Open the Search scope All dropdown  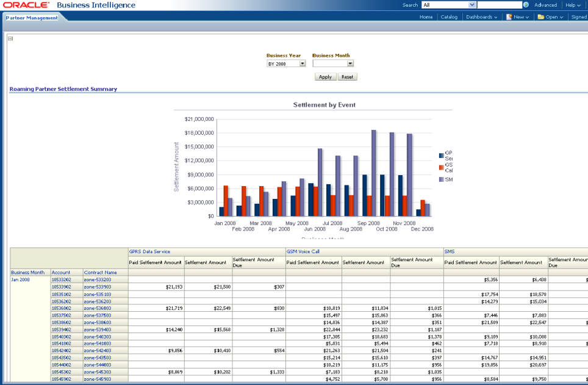(449, 5)
